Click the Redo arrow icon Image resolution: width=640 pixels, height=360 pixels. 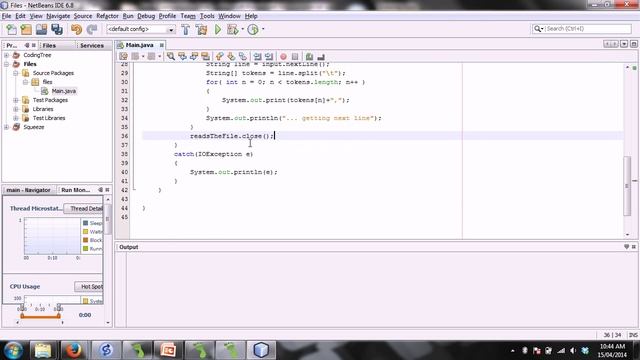(x=92, y=29)
